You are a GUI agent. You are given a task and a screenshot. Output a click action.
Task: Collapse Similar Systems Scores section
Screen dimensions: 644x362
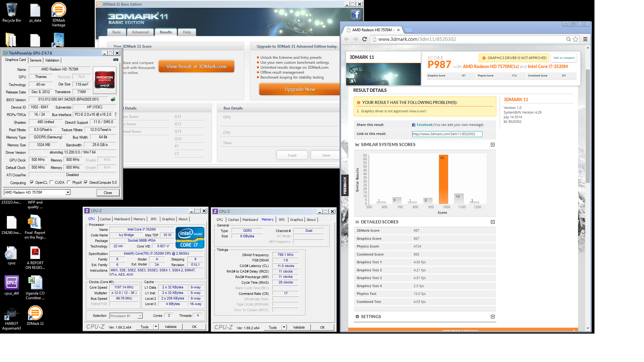(x=493, y=145)
